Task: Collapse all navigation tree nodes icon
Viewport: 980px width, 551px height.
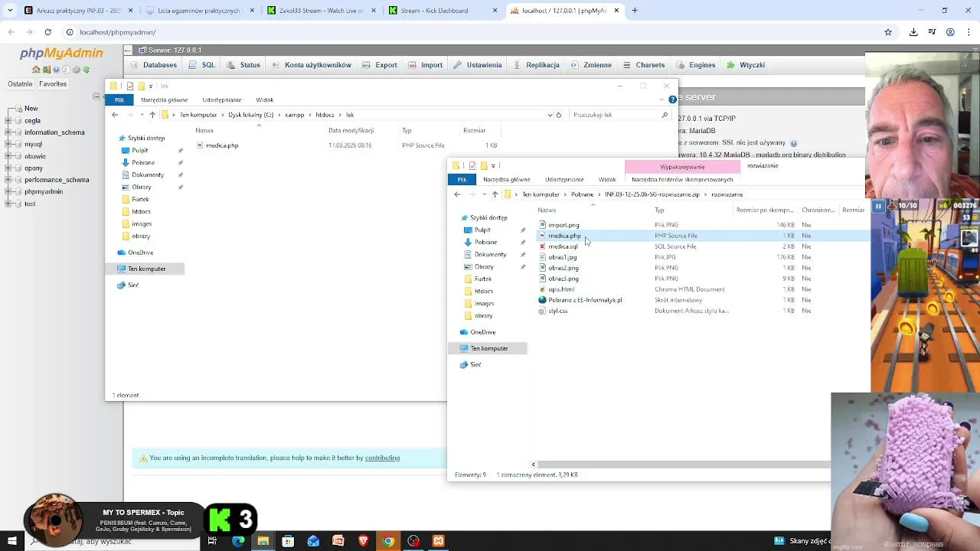Action: click(96, 96)
